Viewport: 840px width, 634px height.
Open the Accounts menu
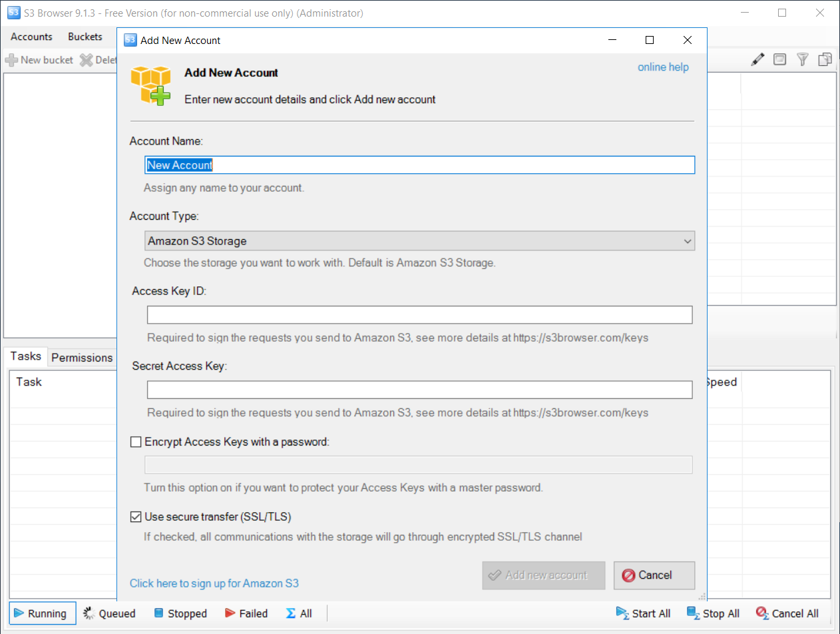31,37
